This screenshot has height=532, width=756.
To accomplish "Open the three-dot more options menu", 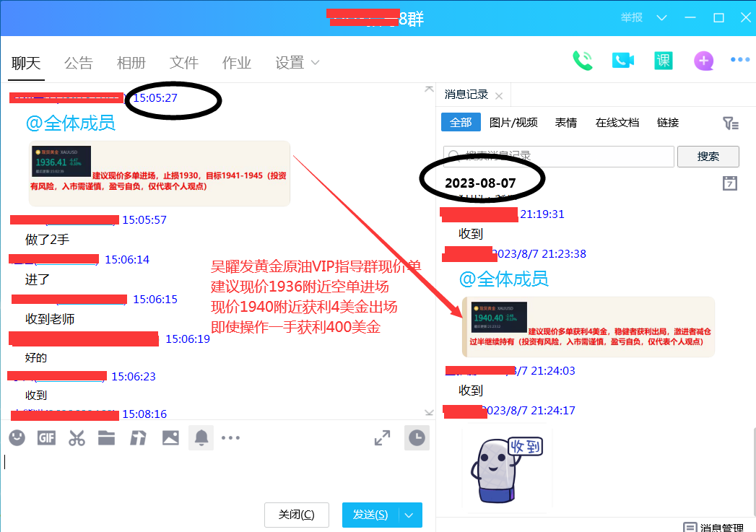I will click(x=740, y=60).
